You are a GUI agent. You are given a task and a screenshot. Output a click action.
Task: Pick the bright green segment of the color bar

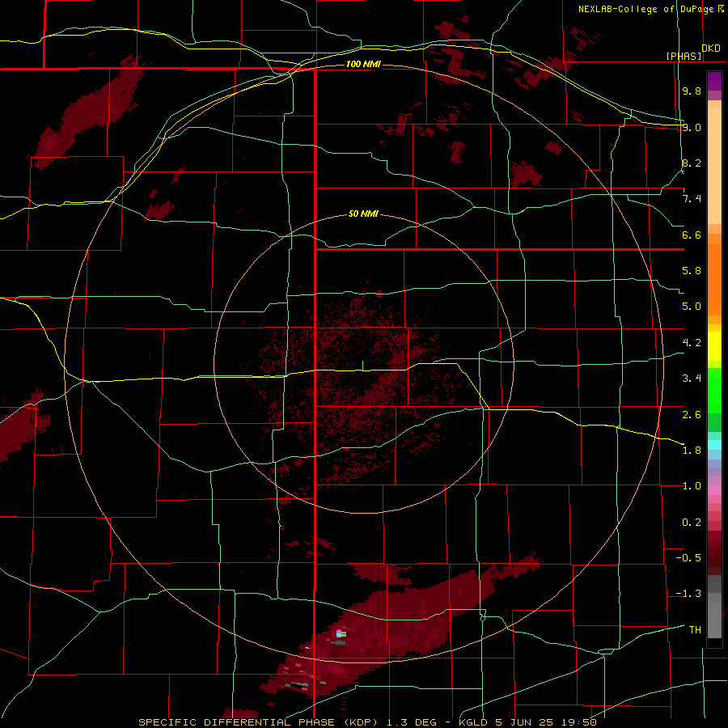pyautogui.click(x=714, y=391)
